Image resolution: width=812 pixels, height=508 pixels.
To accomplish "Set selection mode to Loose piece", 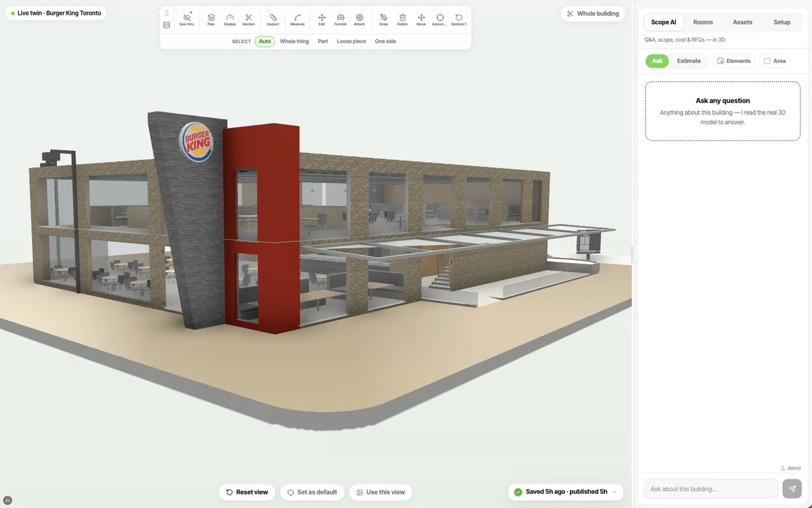I will click(351, 41).
